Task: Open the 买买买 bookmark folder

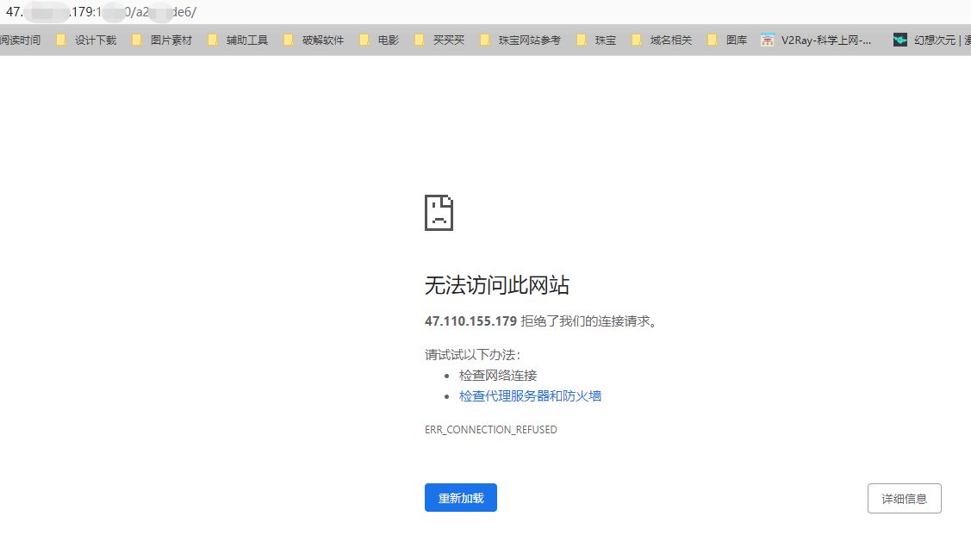Action: click(439, 40)
